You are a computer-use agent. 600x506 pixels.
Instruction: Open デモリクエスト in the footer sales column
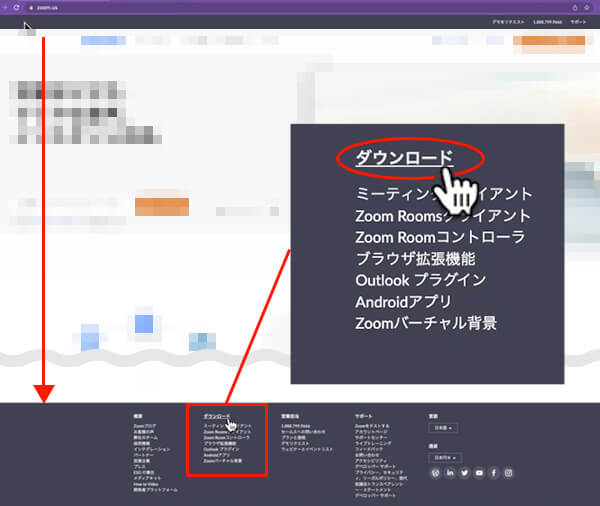(x=295, y=443)
